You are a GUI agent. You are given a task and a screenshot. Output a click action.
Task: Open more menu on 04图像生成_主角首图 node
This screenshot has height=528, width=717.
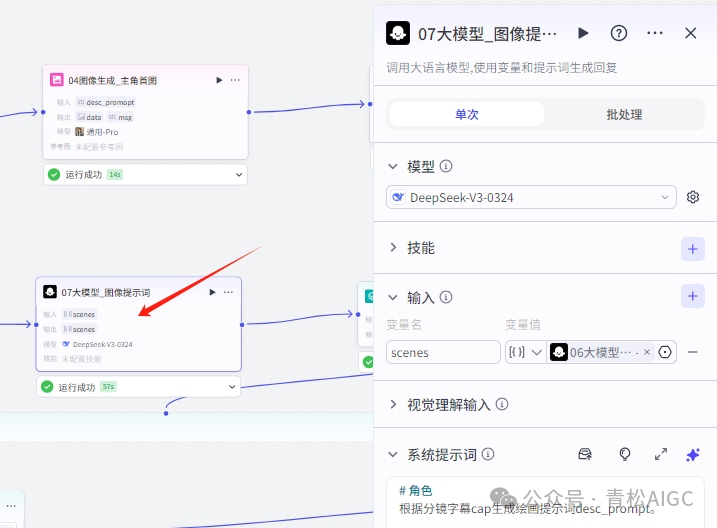coord(235,80)
